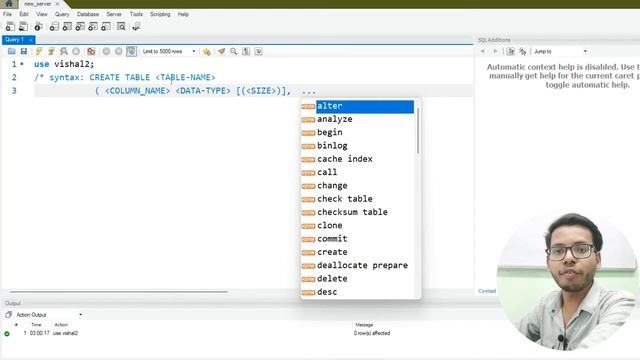Create new stored procedure toolbar icon
This screenshot has width=640, height=360.
point(93,27)
